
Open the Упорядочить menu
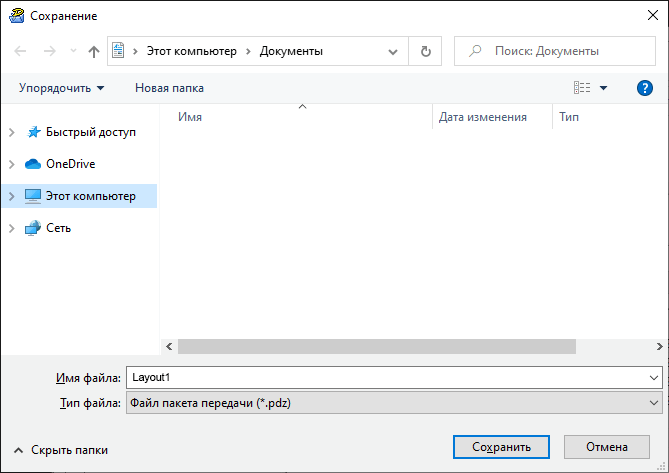tap(61, 88)
